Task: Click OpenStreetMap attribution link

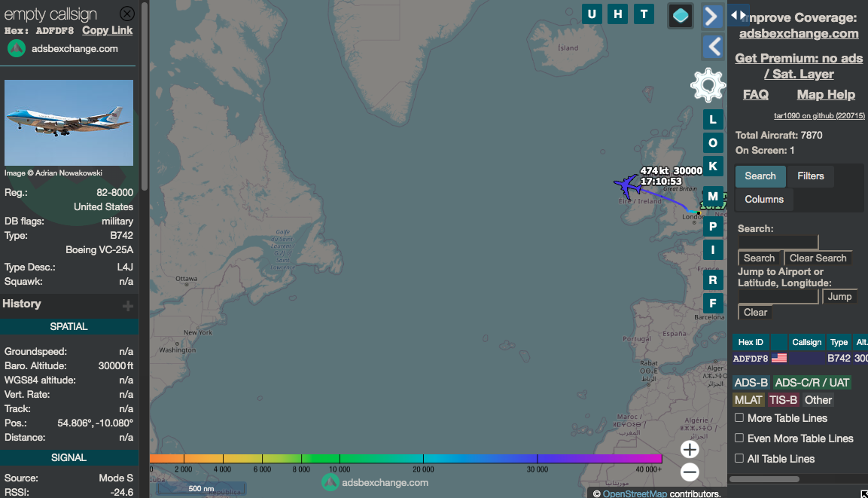Action: [635, 493]
